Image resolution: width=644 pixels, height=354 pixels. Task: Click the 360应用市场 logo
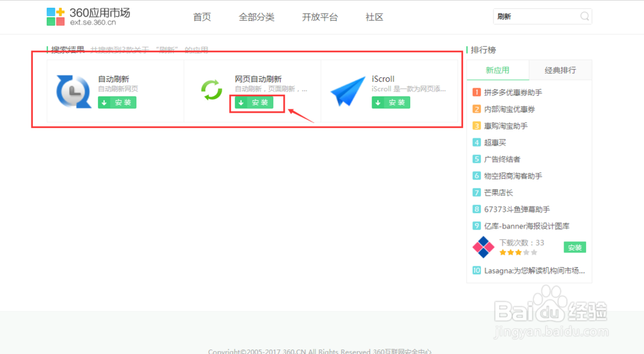point(88,17)
